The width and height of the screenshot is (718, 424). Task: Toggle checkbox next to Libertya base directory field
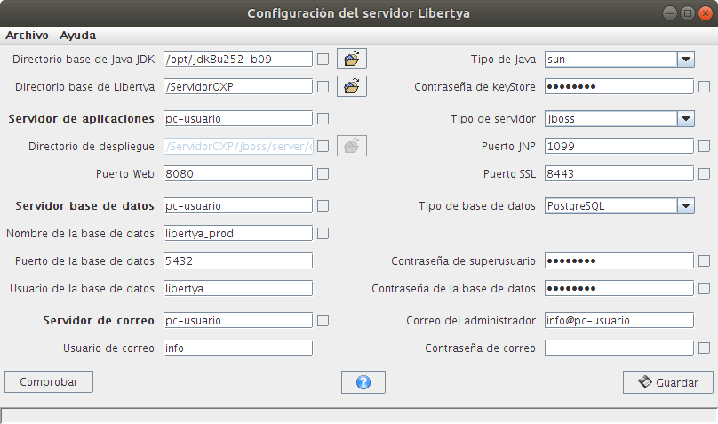coord(323,87)
